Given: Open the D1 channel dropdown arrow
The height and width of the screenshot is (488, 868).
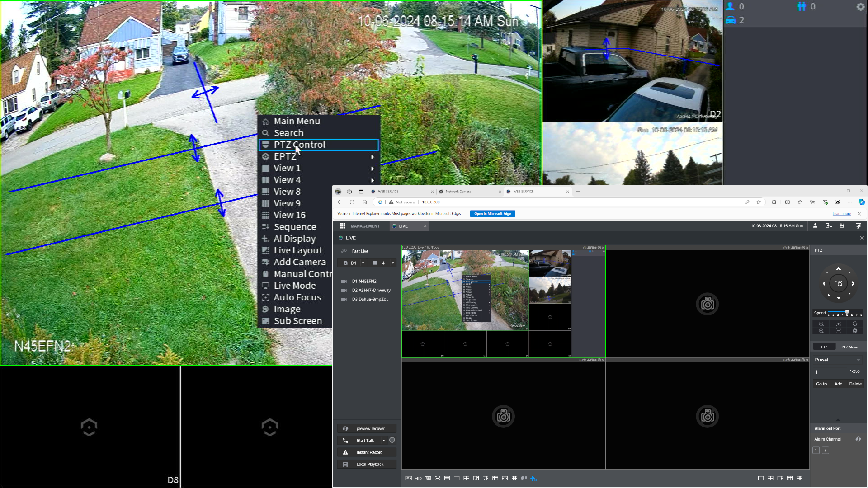Looking at the screenshot, I should point(363,263).
